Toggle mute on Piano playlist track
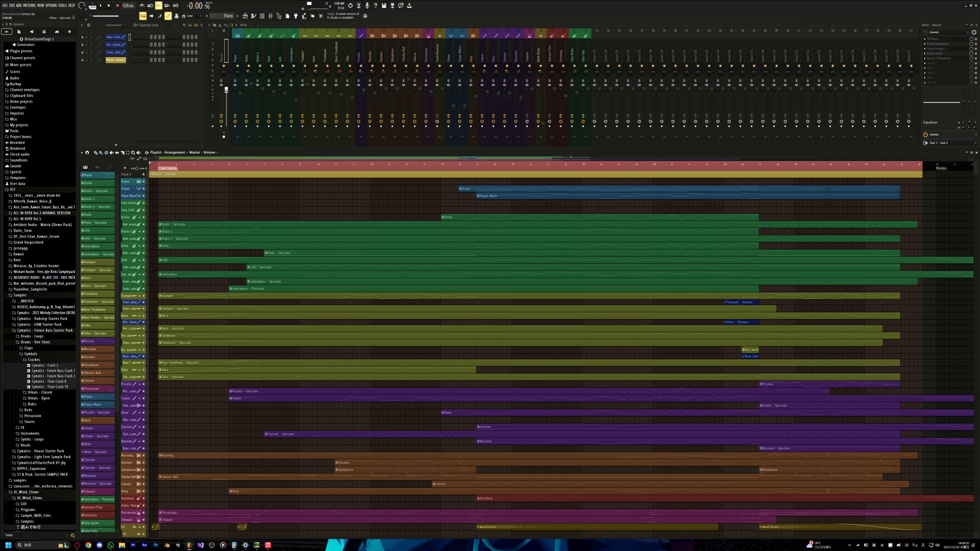The height and width of the screenshot is (551, 980). pos(143,182)
